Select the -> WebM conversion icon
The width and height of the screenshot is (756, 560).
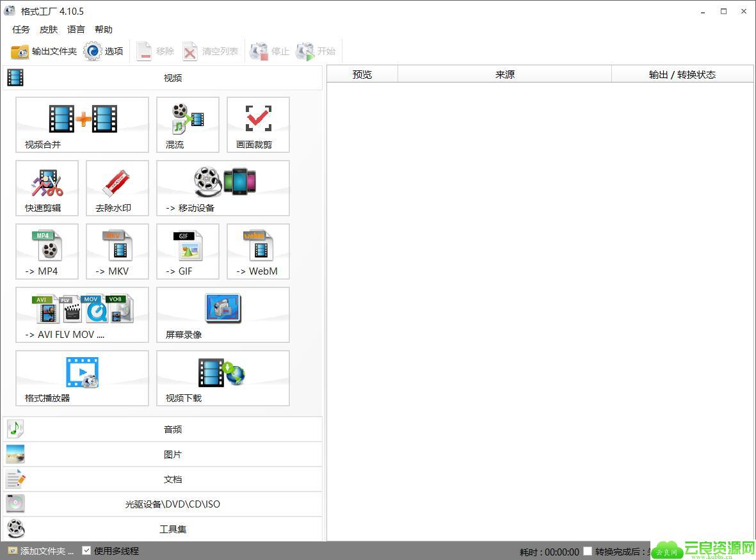(258, 252)
